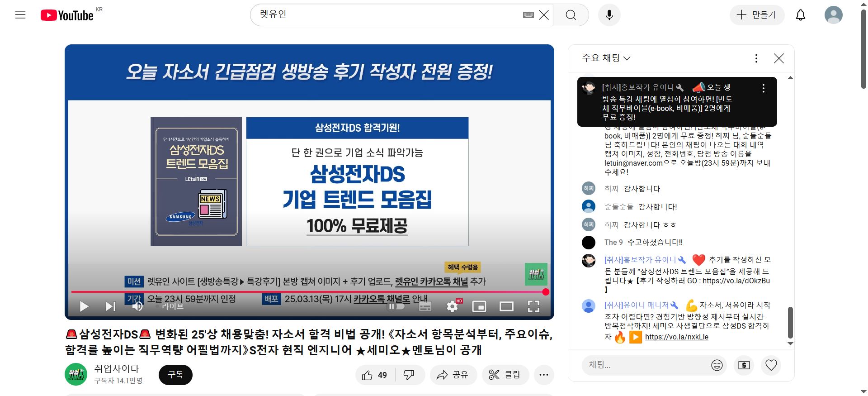Skip to the next video
The height and width of the screenshot is (396, 868).
click(x=110, y=306)
